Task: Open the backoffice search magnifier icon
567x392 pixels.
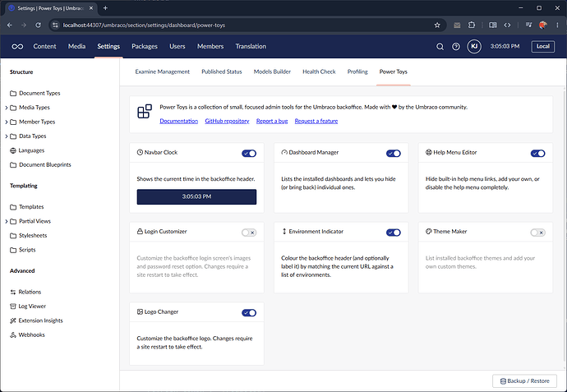Action: pos(440,47)
